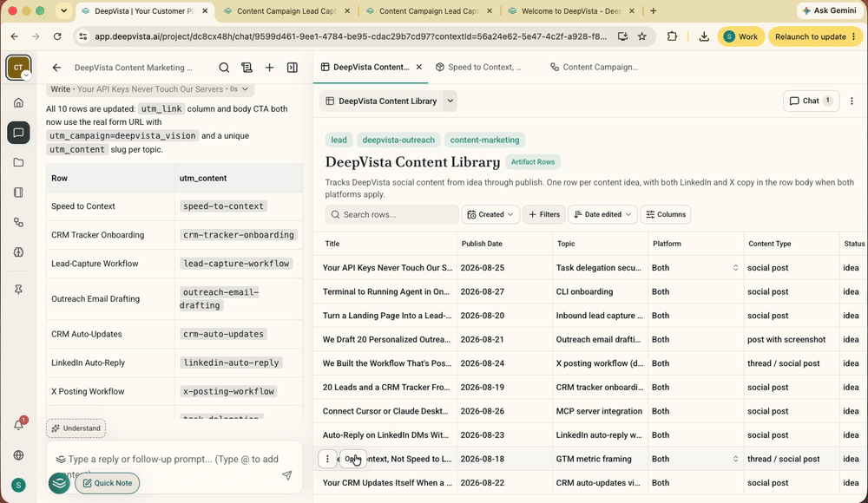Open the folder icon in left sidebar

tap(18, 163)
